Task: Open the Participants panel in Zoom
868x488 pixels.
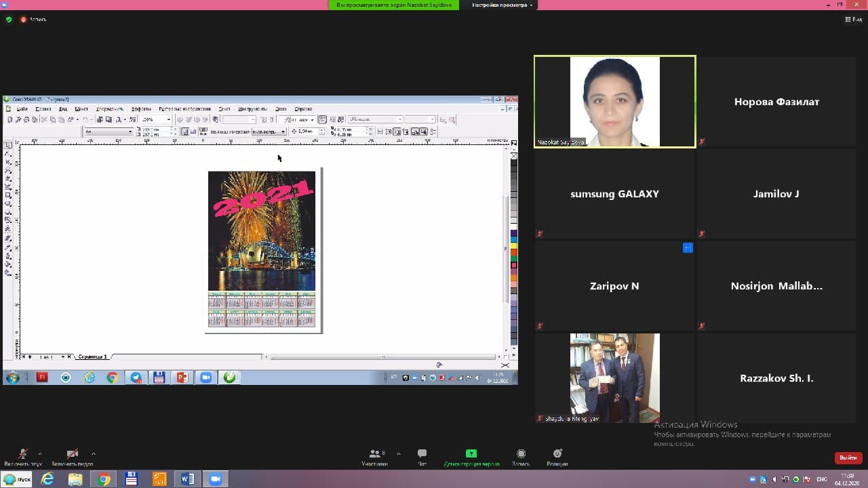Action: (374, 457)
